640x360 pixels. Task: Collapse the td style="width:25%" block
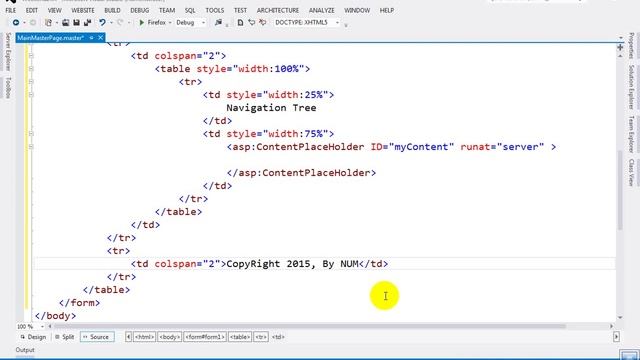click(31, 95)
